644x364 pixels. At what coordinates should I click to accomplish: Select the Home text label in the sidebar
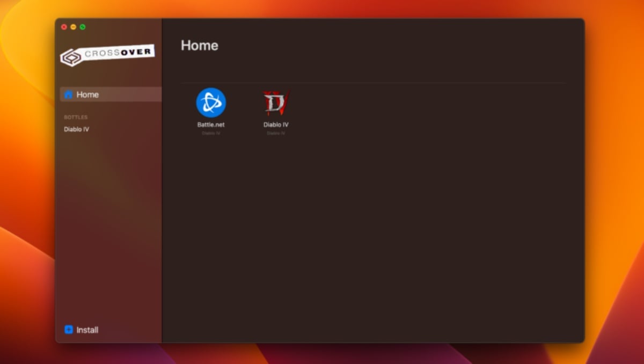click(87, 94)
